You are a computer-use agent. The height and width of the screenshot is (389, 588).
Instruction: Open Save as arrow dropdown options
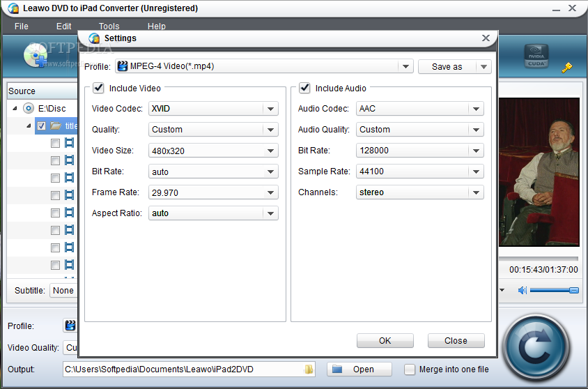[x=483, y=67]
